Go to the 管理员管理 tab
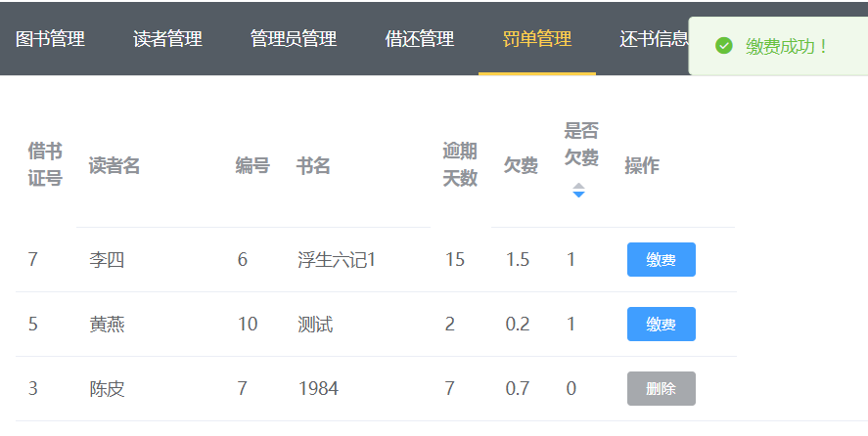Screen dimensions: 868x436 click(294, 39)
